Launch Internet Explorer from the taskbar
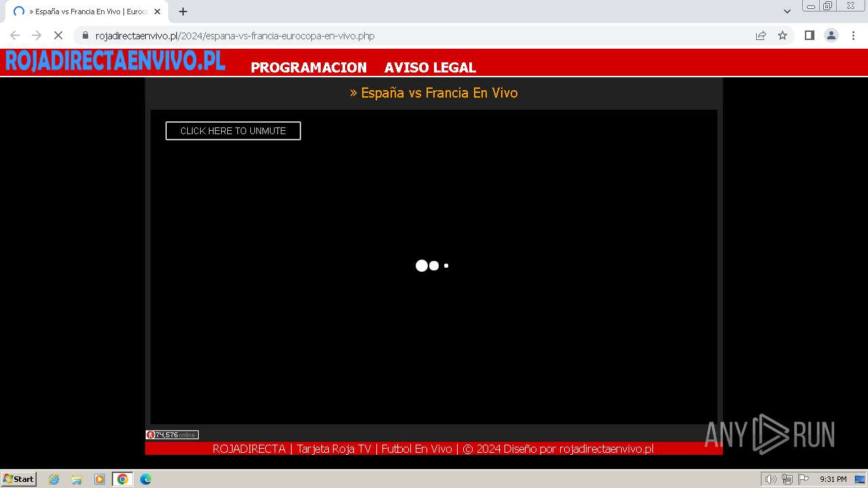Viewport: 868px width, 488px height. [54, 479]
